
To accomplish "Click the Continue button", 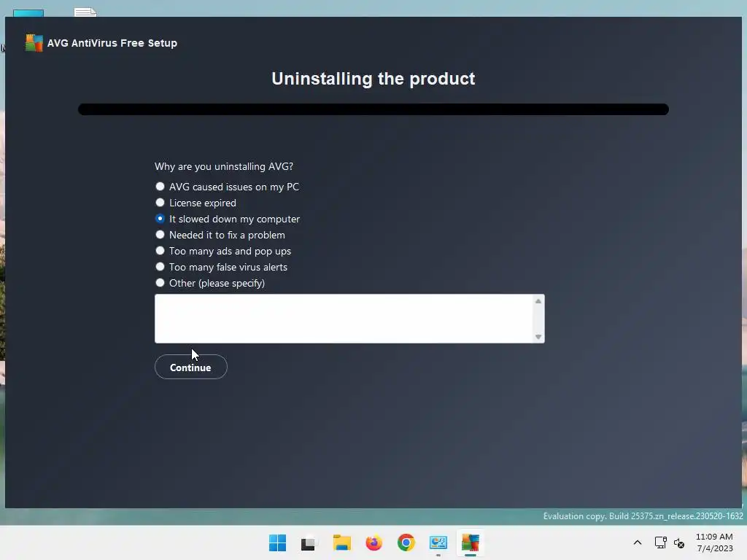I will click(x=190, y=367).
